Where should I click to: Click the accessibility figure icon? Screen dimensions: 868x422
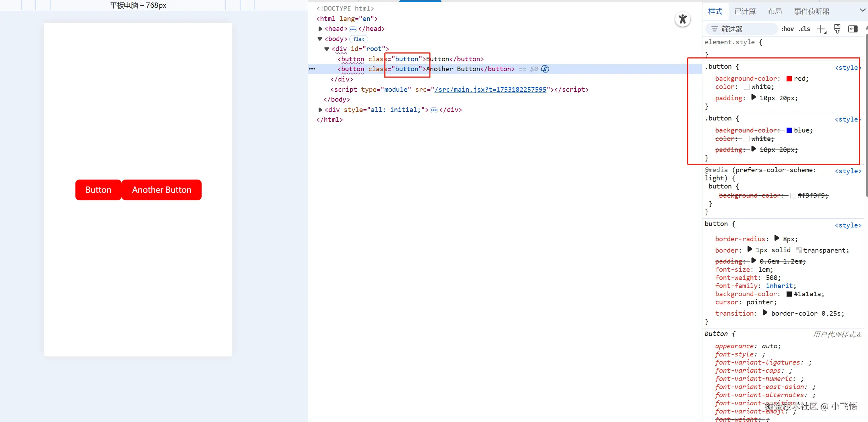tap(683, 19)
